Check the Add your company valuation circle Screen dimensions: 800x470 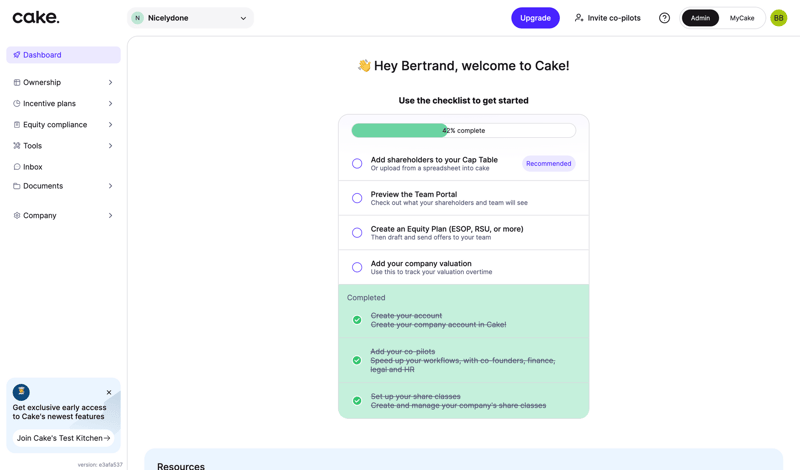tap(357, 268)
